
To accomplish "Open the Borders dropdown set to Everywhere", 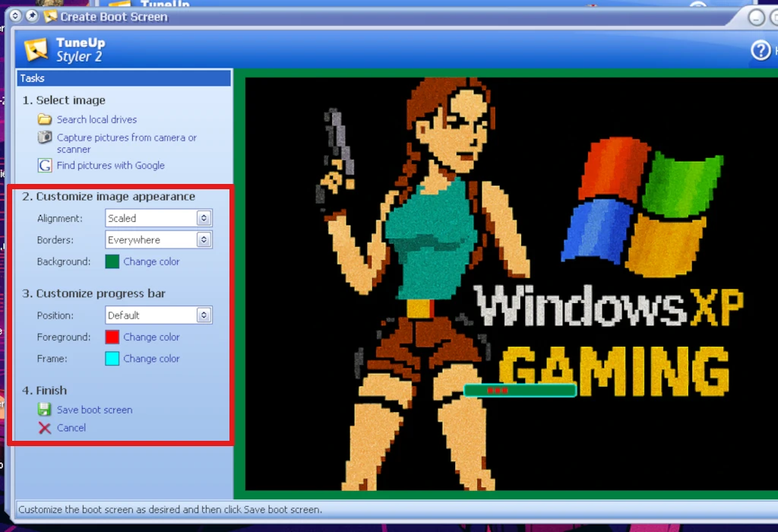I will coord(159,239).
